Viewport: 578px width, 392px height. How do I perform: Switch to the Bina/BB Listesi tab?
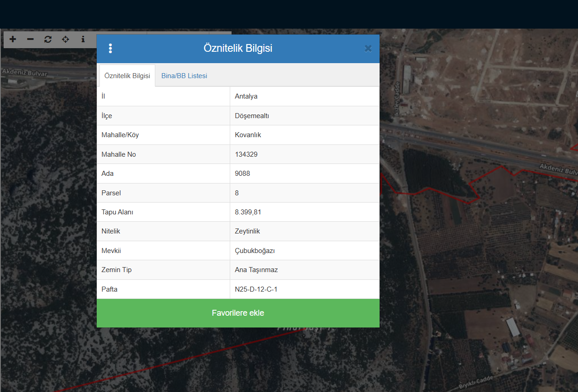click(x=184, y=76)
